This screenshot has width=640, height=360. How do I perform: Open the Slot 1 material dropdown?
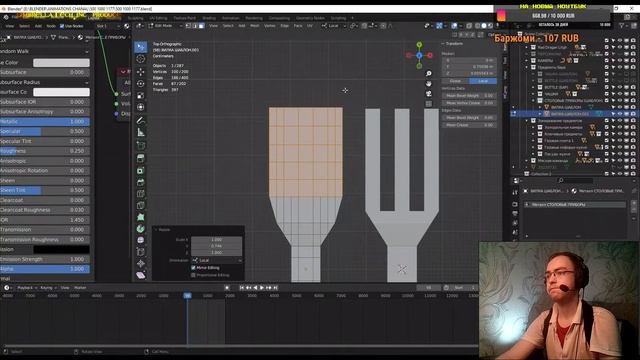pos(108,26)
